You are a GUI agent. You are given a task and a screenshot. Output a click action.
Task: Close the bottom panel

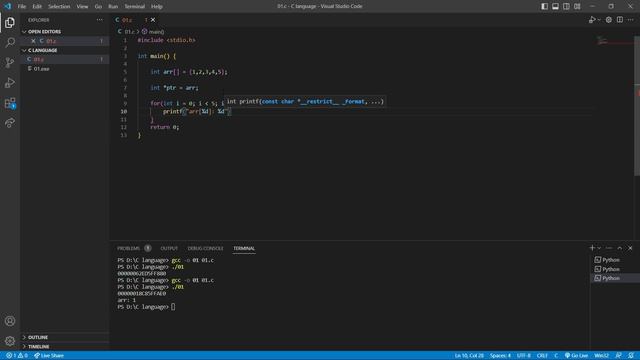click(630, 248)
